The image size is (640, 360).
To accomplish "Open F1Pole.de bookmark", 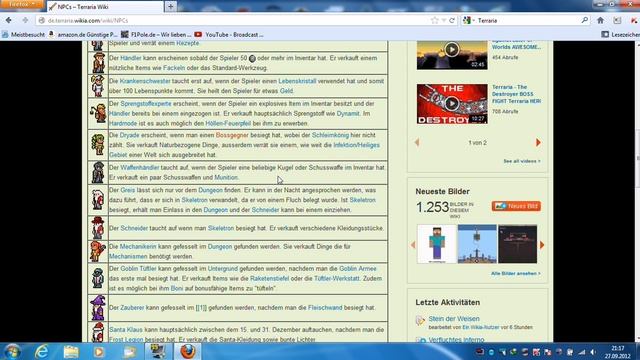I will [x=156, y=35].
